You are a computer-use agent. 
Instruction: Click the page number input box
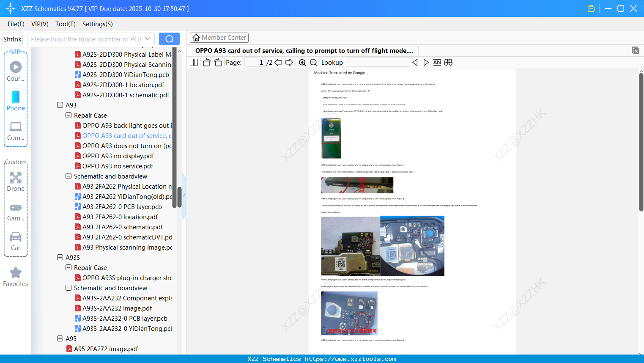(255, 62)
